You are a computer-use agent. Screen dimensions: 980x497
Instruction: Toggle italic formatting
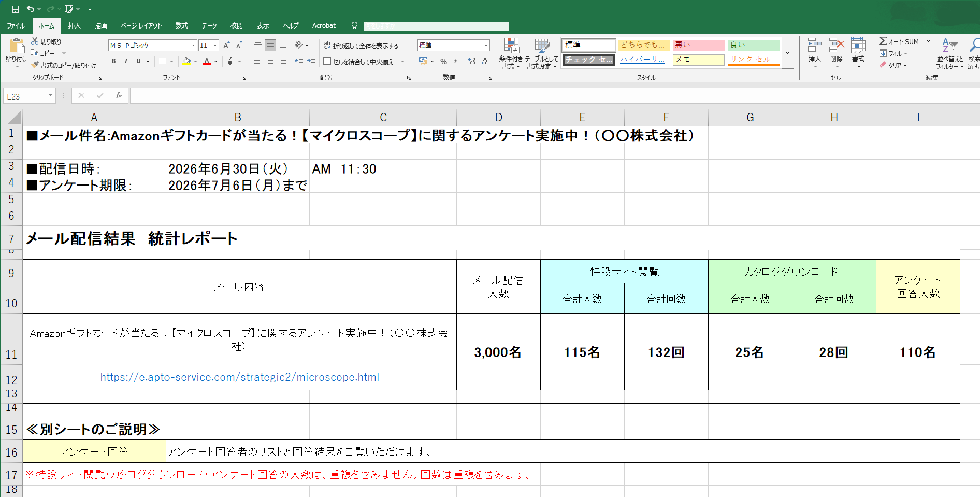click(x=126, y=61)
